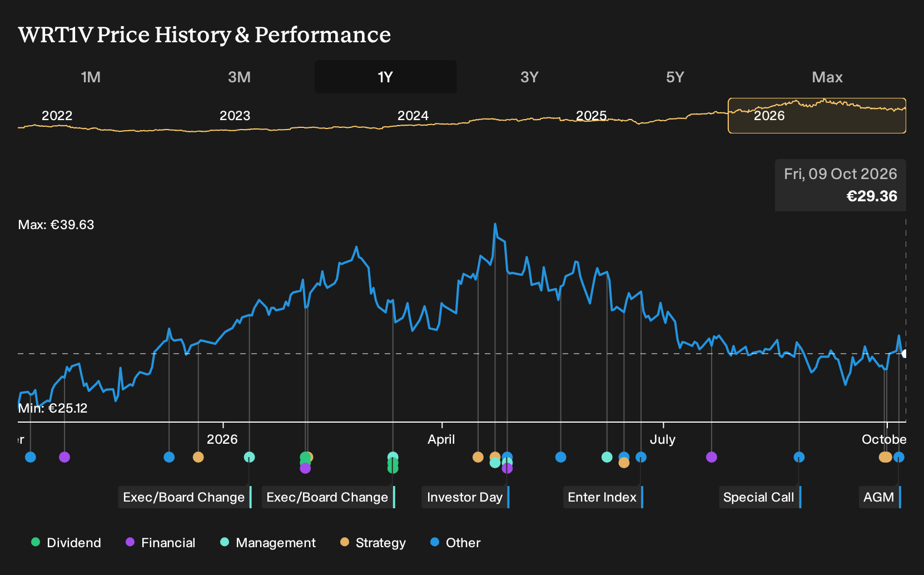Select teal Management marker above first Exec/Board Change

(249, 457)
